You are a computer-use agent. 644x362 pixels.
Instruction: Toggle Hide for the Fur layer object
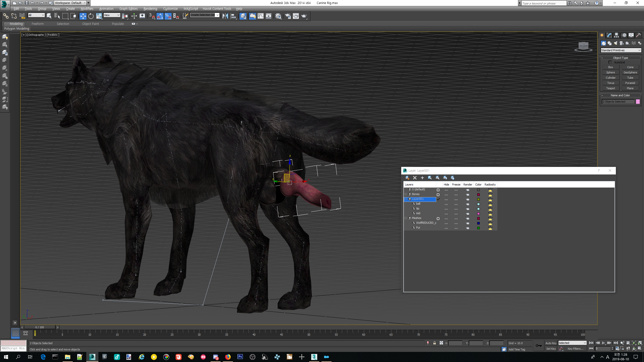[446, 228]
